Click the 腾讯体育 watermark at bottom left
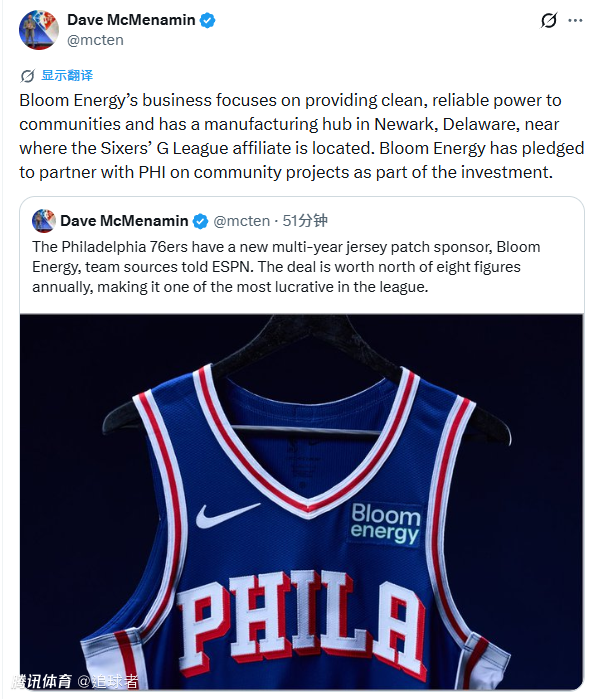Image resolution: width=596 pixels, height=699 pixels. point(42,681)
